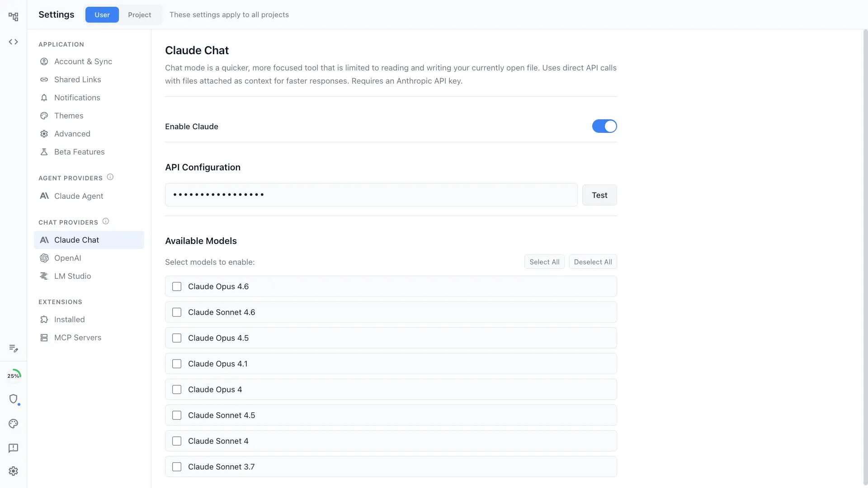Open the edit list icon in left rail
Image resolution: width=868 pixels, height=488 pixels.
(14, 348)
